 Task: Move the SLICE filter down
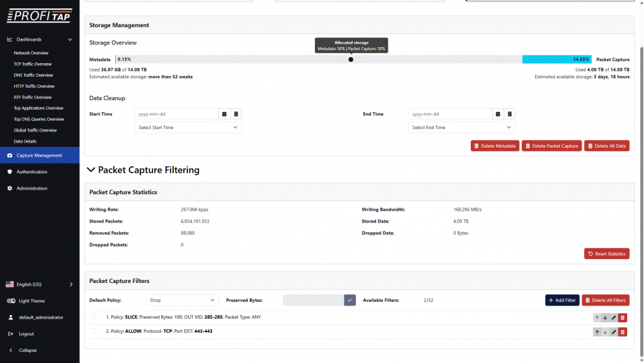(605, 317)
